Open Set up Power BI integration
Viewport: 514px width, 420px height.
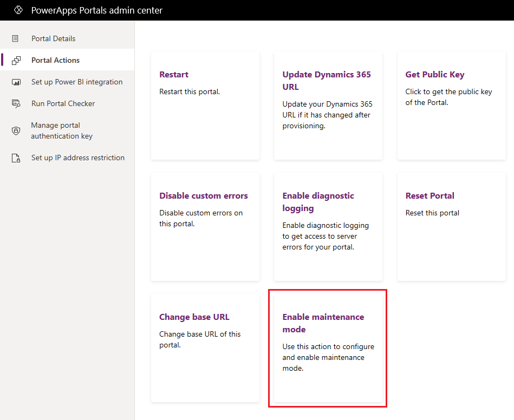[77, 82]
